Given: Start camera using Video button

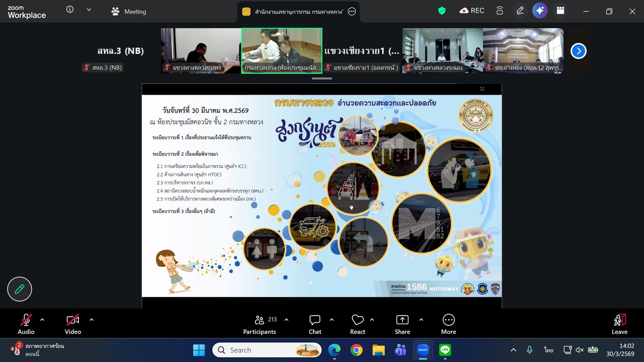Looking at the screenshot, I should [73, 324].
